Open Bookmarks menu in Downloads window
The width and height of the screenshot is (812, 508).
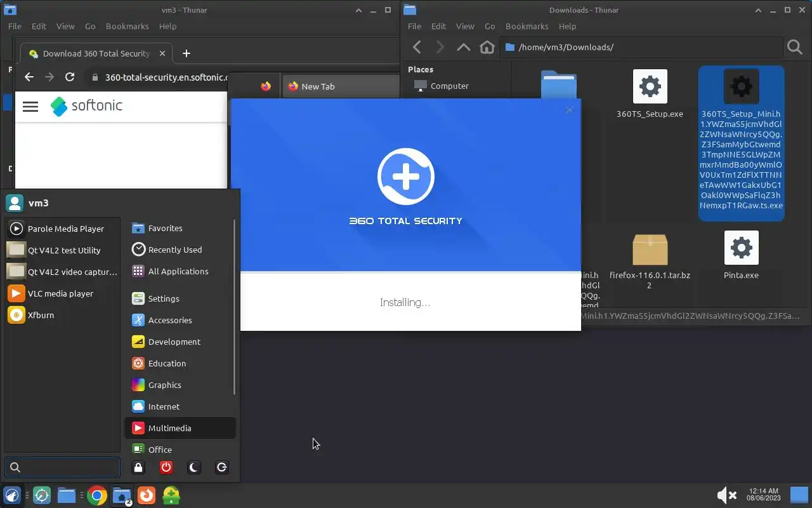tap(527, 26)
